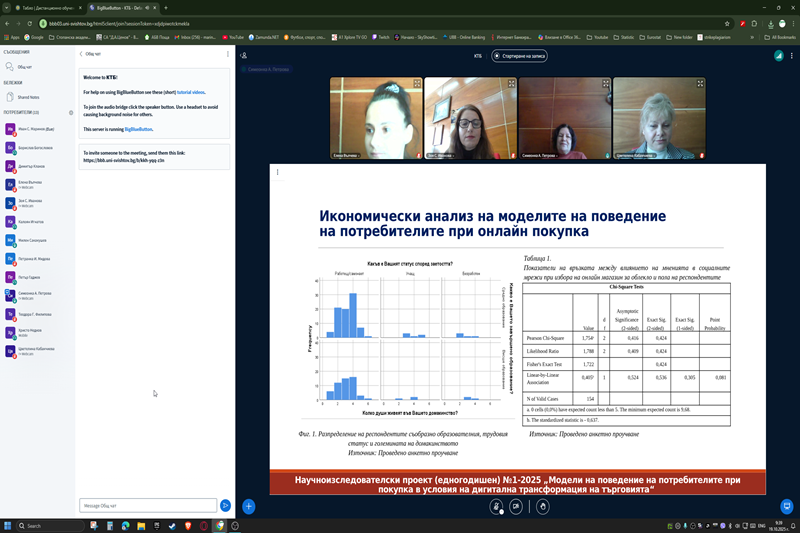Open presentation options three-dot menu
Viewport: 800px width, 533px height.
click(x=277, y=172)
